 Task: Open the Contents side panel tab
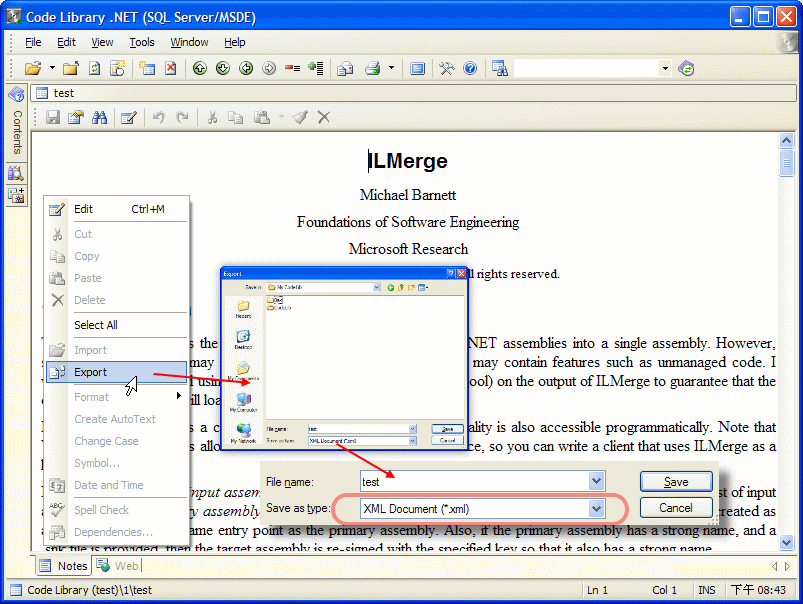pyautogui.click(x=17, y=121)
